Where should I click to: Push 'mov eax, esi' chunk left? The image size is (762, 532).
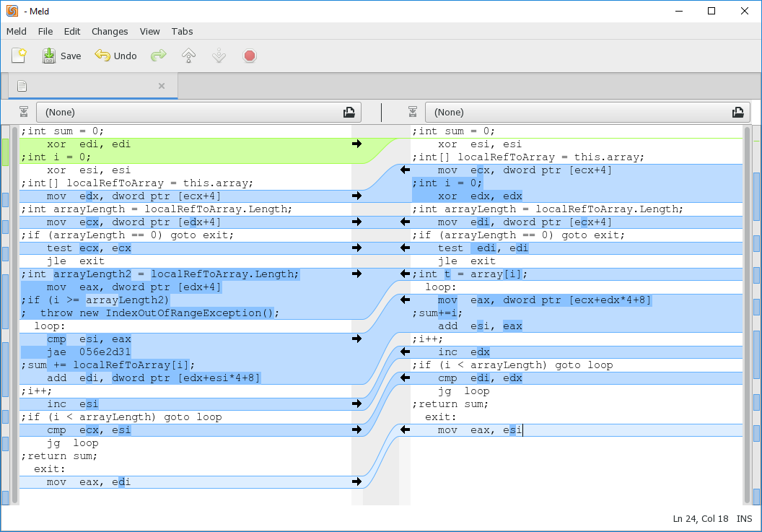405,430
